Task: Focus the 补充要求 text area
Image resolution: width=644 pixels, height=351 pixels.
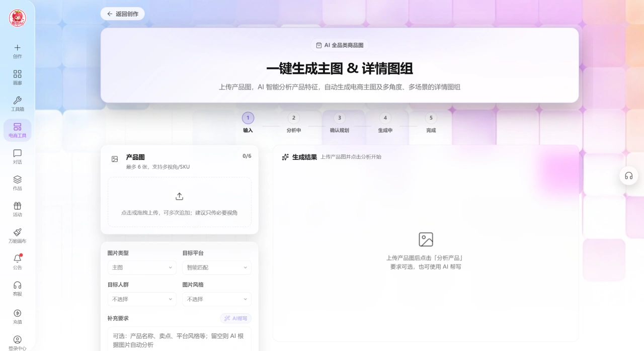Action: point(180,339)
